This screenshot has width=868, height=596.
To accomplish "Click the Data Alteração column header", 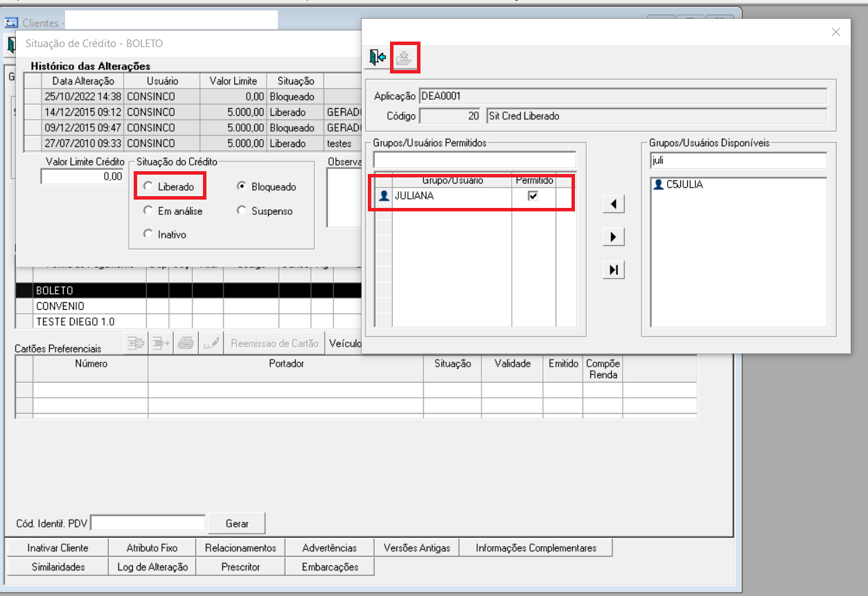I will (82, 81).
